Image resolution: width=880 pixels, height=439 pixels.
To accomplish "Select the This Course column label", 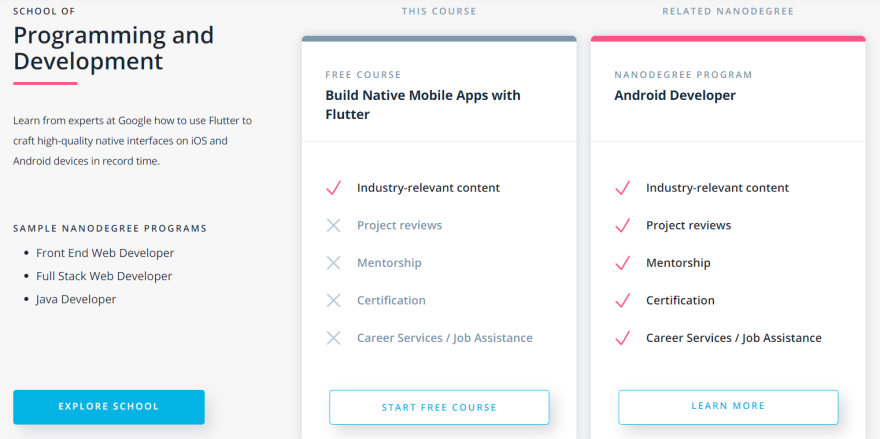I will coord(439,12).
